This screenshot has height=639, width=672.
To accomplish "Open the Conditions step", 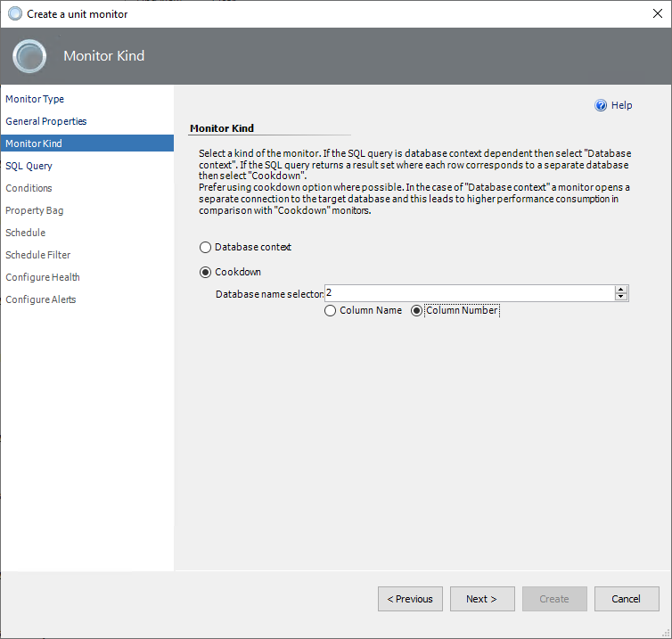I will [29, 188].
